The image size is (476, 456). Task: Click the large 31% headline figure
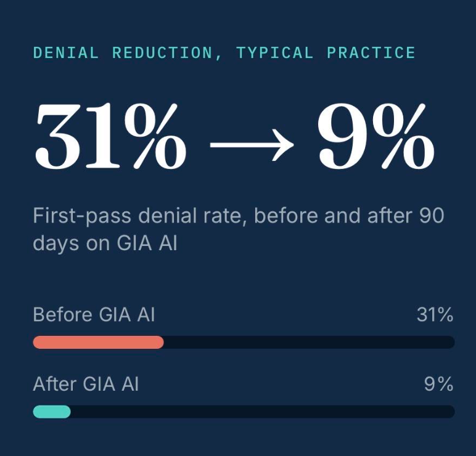[x=110, y=136]
